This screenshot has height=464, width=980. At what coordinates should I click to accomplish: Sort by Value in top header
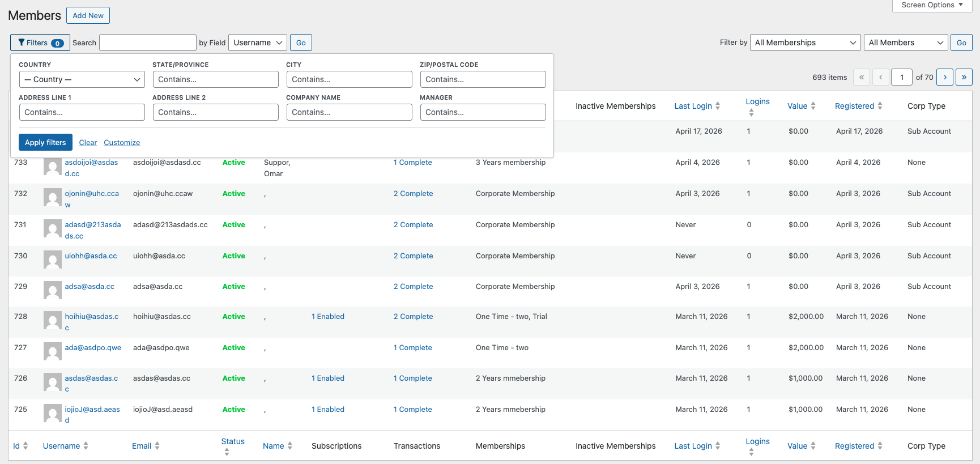(801, 106)
